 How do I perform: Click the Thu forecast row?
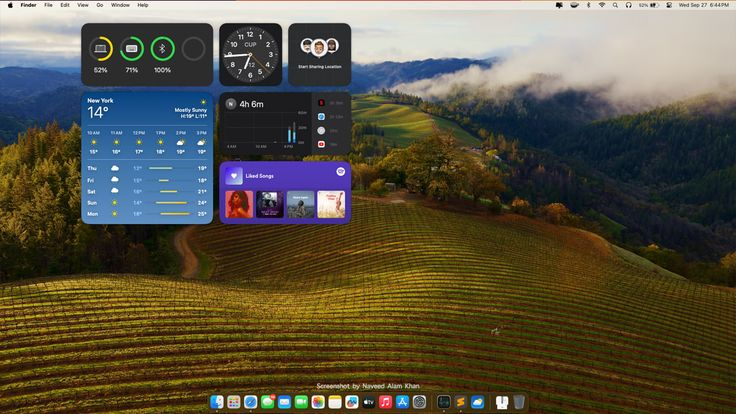click(147, 168)
